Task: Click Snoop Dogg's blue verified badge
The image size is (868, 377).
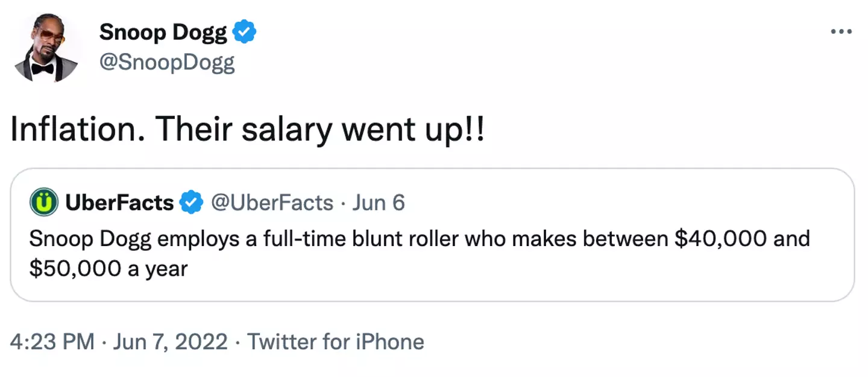Action: click(245, 31)
